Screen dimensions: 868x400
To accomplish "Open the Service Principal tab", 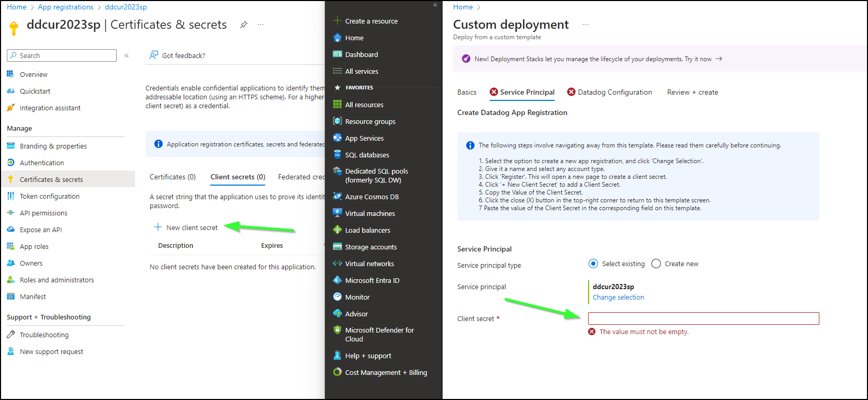I will [x=522, y=92].
